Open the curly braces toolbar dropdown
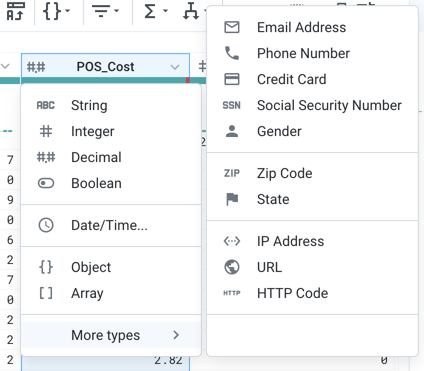424x371 pixels. point(57,11)
